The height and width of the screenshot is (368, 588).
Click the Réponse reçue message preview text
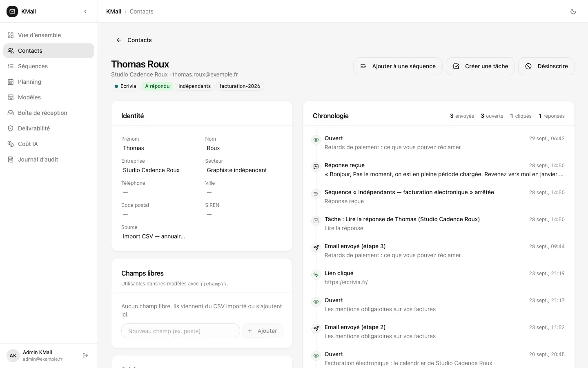point(444,174)
